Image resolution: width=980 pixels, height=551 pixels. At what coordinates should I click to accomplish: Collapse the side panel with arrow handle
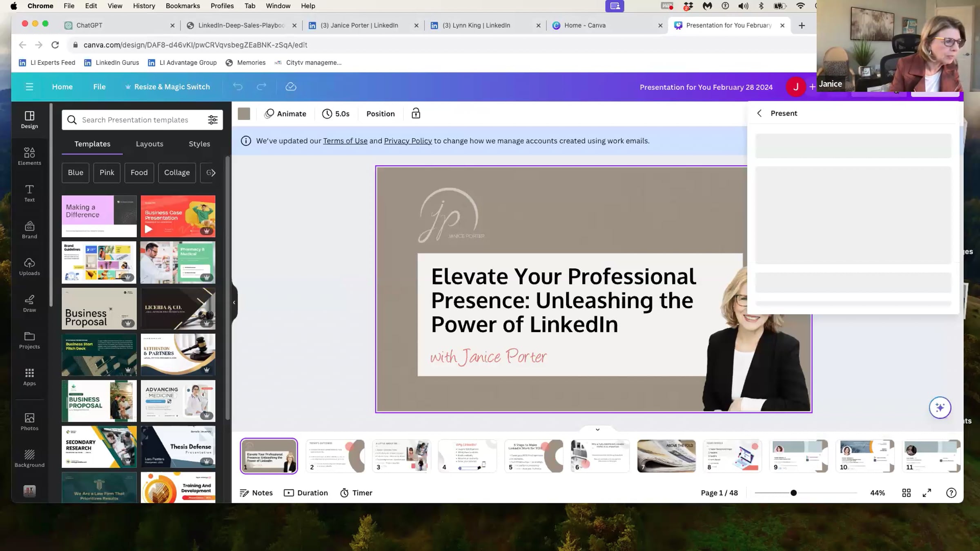pos(234,302)
